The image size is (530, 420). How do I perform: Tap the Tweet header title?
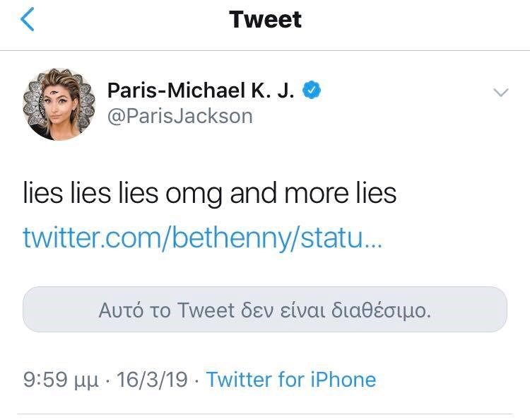[265, 20]
